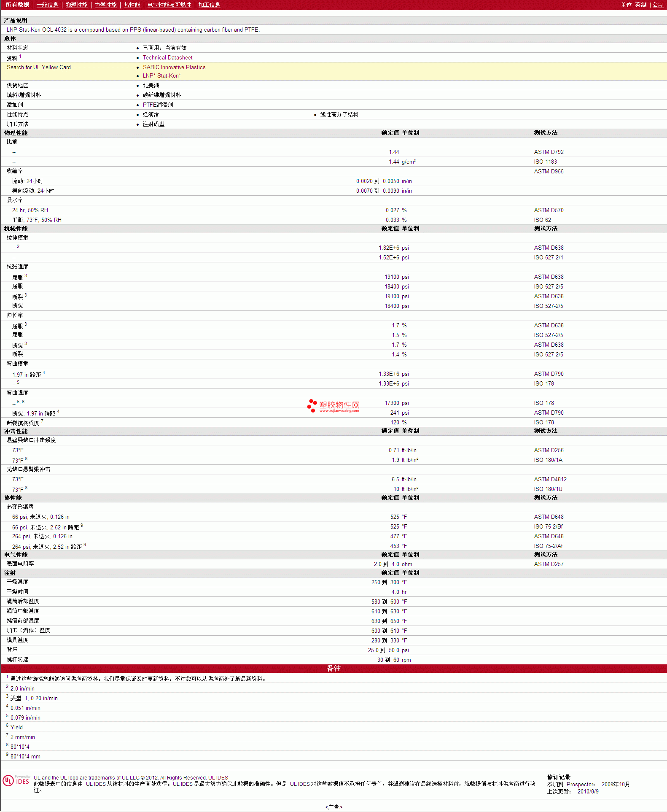667x812 pixels.
Task: Click the SABIC Innovative Plastics link
Action: pos(174,67)
